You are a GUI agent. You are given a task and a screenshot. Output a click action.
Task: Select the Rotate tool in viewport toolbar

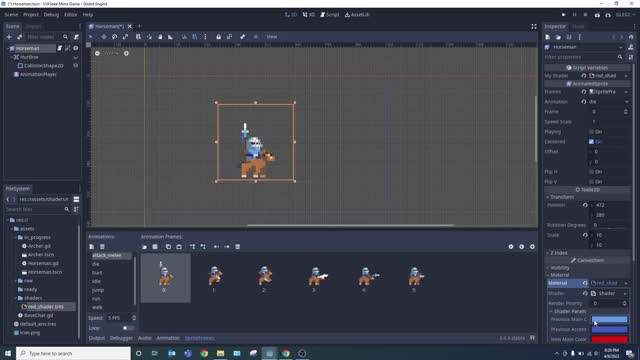click(114, 37)
